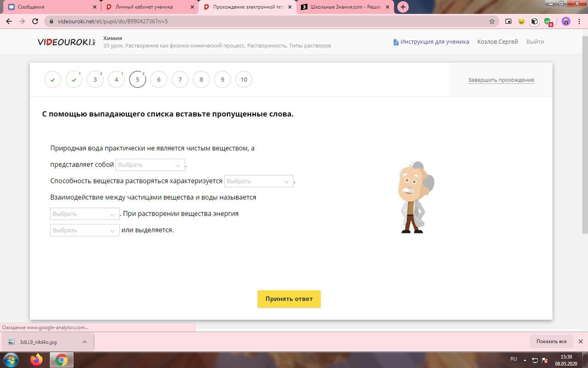Image resolution: width=588 pixels, height=368 pixels.
Task: Click the yellow emoji extension icon
Action: (x=521, y=21)
